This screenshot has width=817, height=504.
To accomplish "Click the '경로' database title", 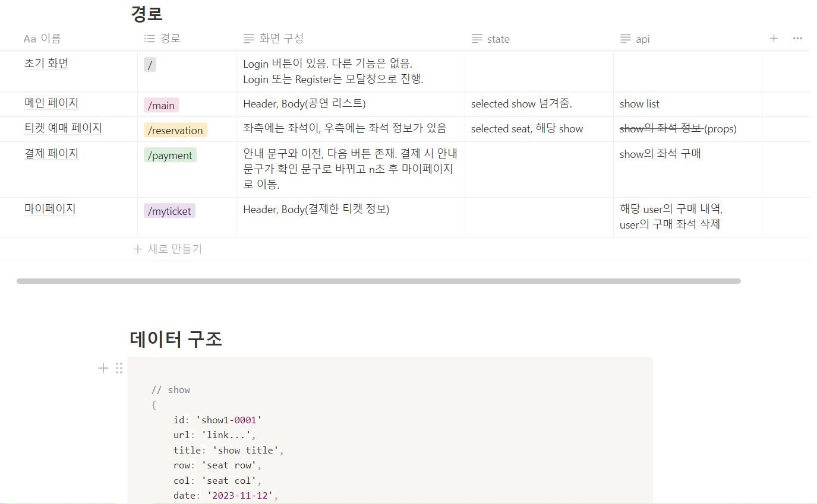I will pyautogui.click(x=147, y=13).
